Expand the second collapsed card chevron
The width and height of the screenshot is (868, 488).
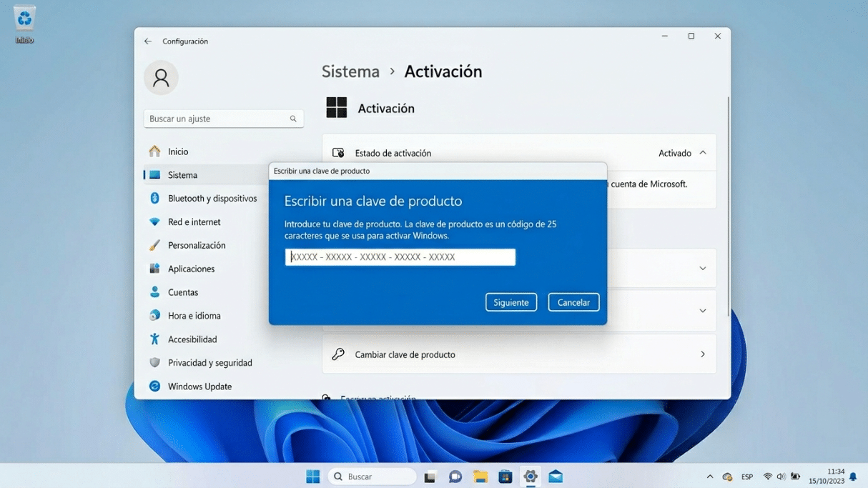coord(703,311)
